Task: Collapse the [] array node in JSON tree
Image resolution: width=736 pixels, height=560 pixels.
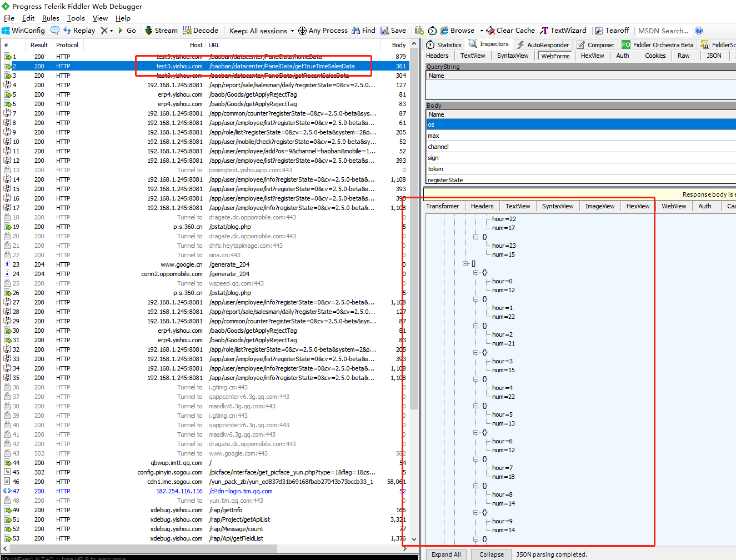Action: pyautogui.click(x=465, y=263)
